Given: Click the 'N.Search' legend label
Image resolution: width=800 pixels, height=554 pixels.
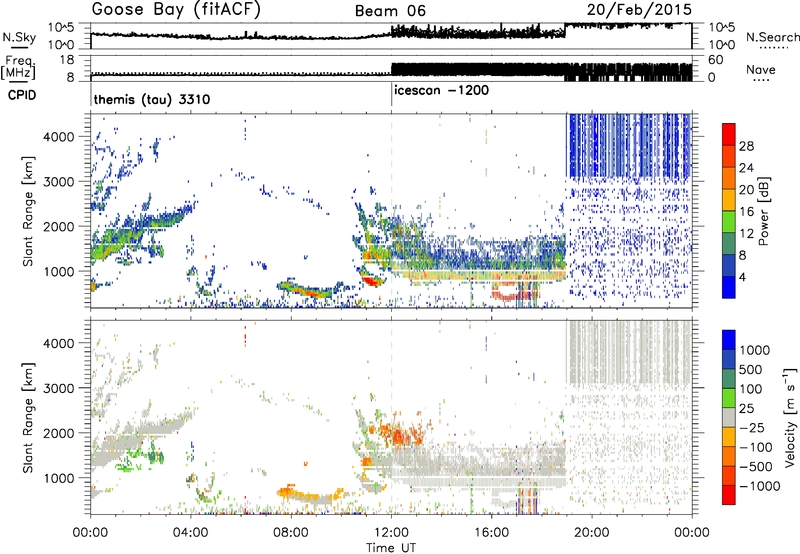Looking at the screenshot, I should click(772, 37).
